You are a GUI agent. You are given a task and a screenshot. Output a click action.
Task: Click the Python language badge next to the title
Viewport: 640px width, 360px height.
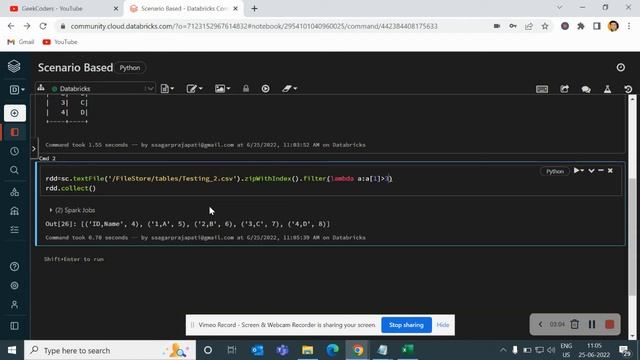coord(130,68)
